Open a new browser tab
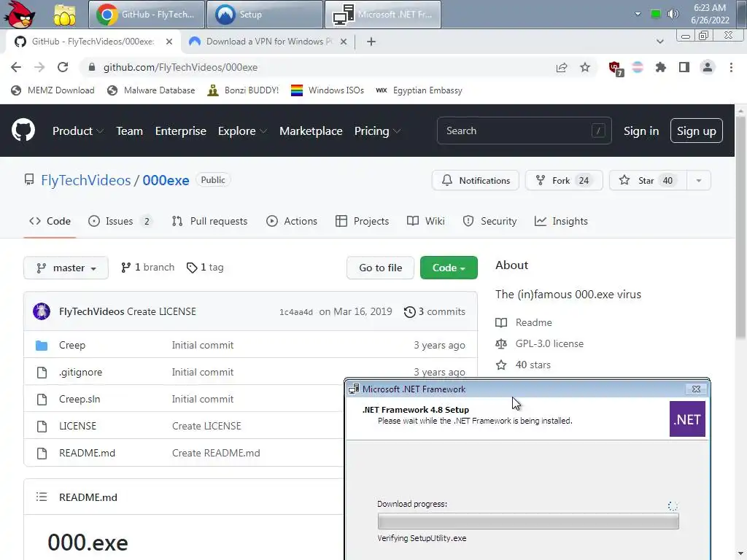Viewport: 747px width, 560px height. [371, 42]
